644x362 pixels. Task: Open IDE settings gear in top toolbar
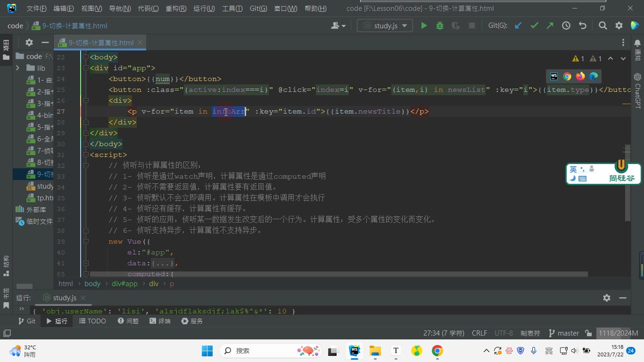click(x=619, y=26)
